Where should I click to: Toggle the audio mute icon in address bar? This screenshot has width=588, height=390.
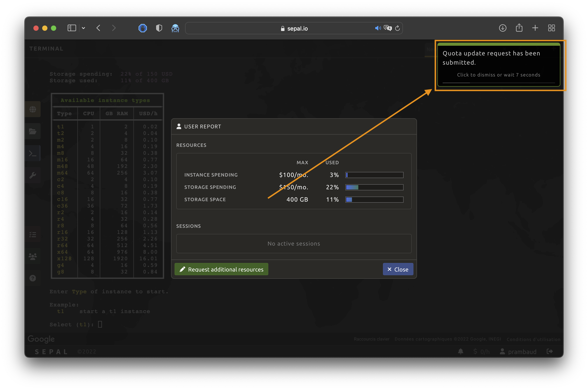tap(378, 28)
